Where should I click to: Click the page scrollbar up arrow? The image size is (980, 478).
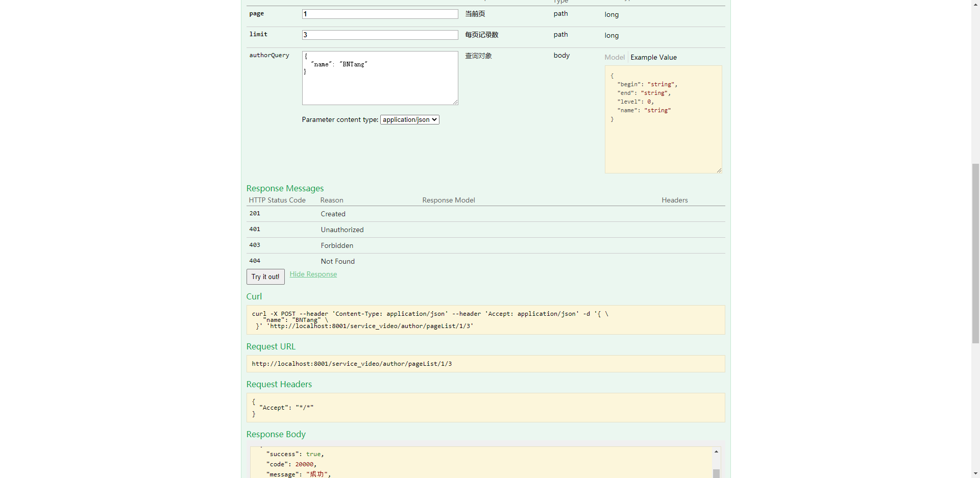pos(975,4)
